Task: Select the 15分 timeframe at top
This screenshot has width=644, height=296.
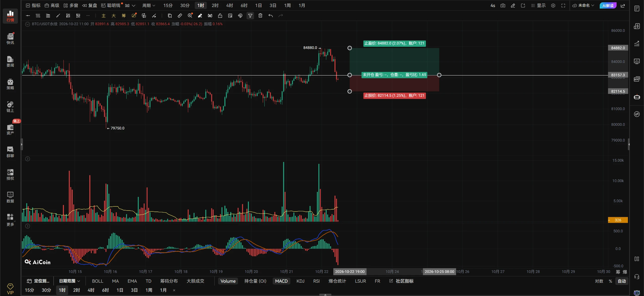Action: pyautogui.click(x=168, y=6)
